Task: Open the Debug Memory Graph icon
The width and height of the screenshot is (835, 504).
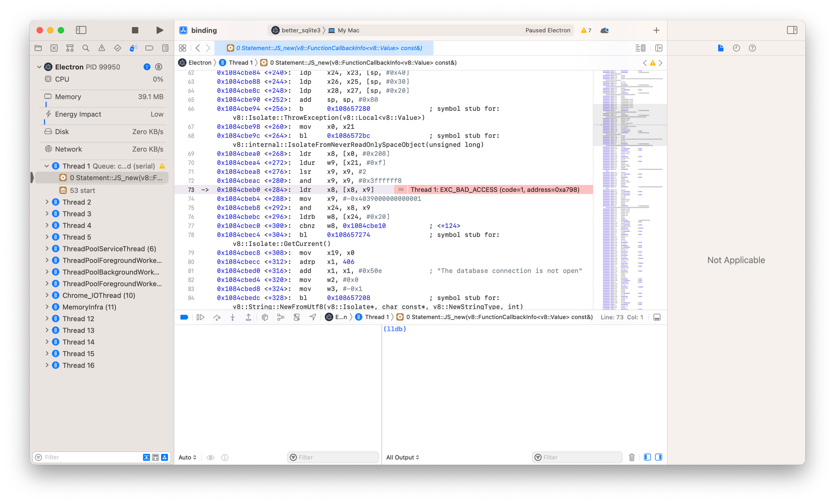Action: click(281, 317)
